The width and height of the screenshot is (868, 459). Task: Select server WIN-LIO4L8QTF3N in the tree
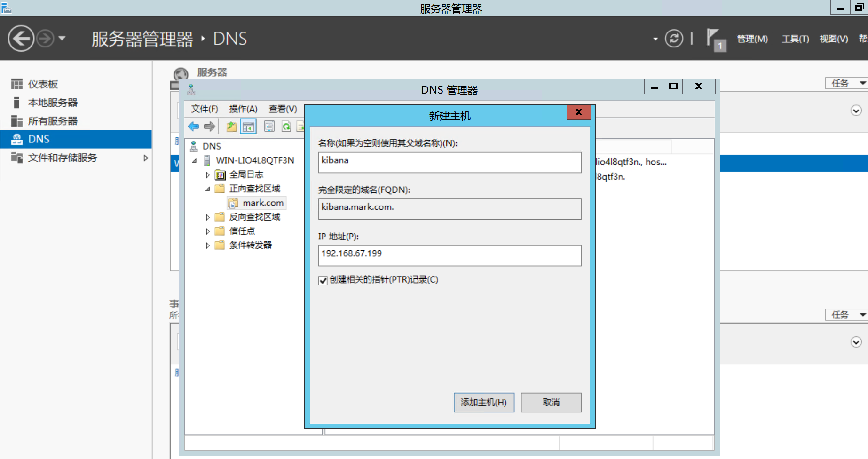coord(255,160)
